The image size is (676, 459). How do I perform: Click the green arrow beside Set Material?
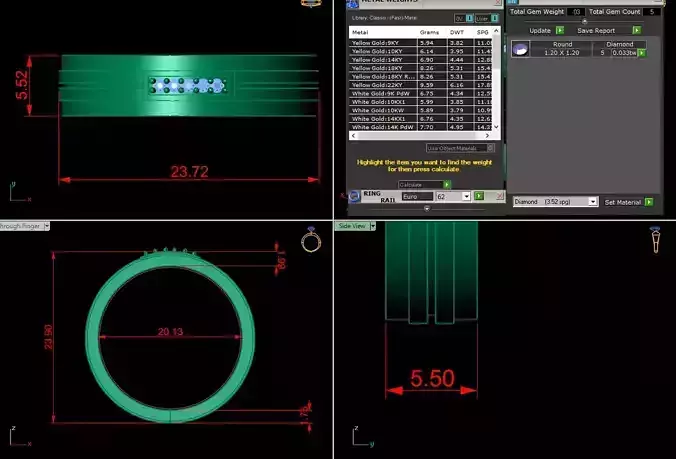[x=649, y=202]
